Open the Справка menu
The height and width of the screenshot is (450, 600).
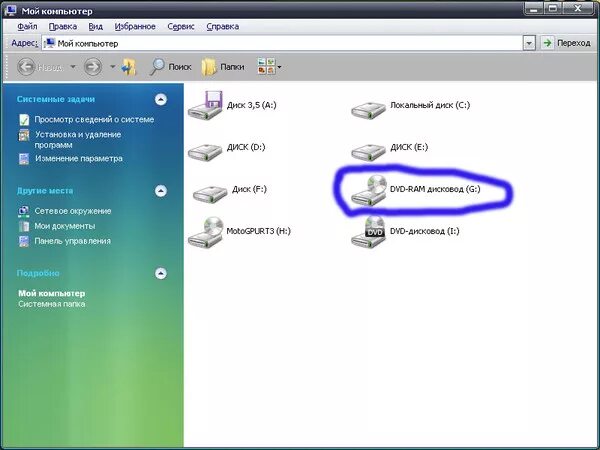pyautogui.click(x=223, y=26)
